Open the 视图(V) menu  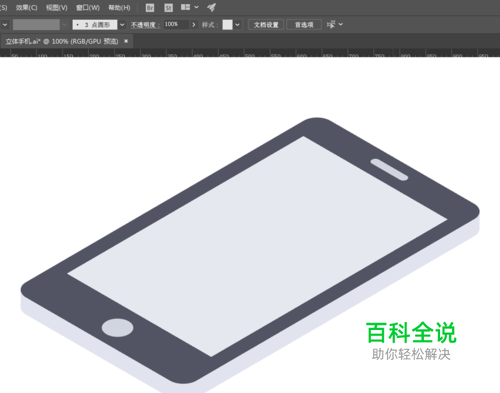pyautogui.click(x=57, y=7)
